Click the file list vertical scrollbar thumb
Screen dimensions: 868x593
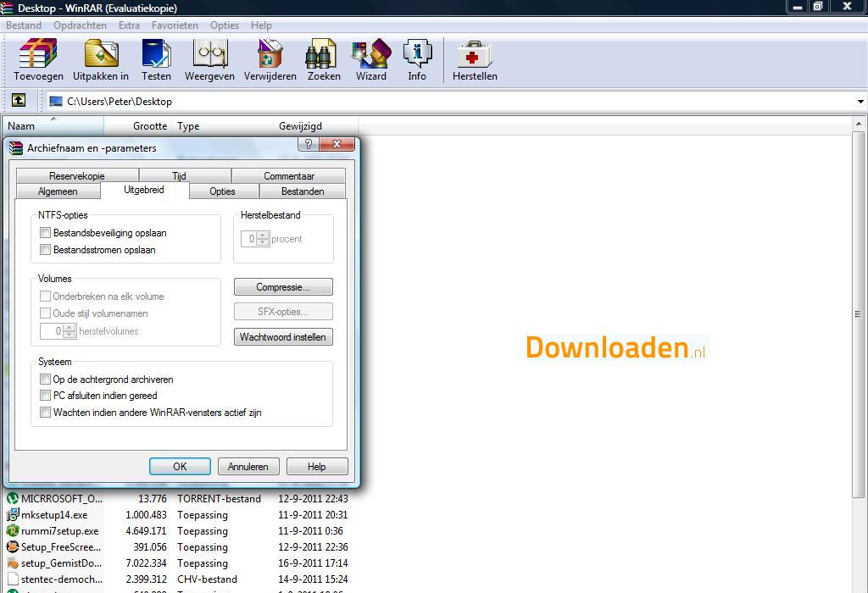[858, 314]
